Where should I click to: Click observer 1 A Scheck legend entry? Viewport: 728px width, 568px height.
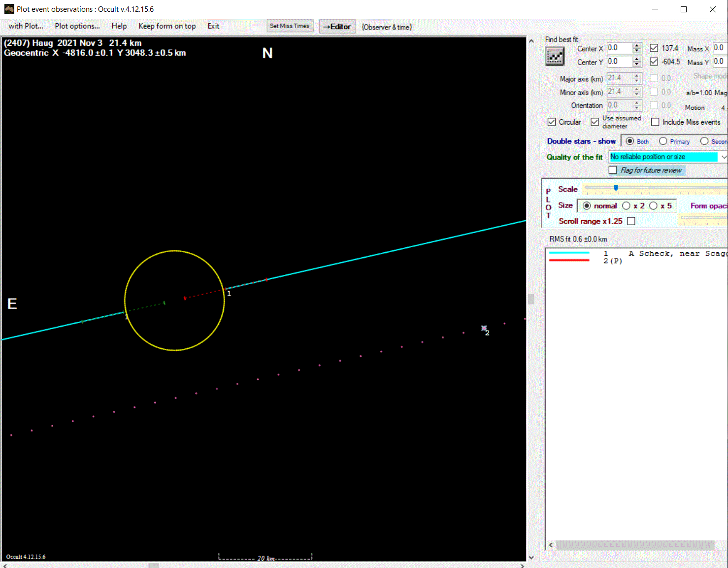[x=665, y=253]
